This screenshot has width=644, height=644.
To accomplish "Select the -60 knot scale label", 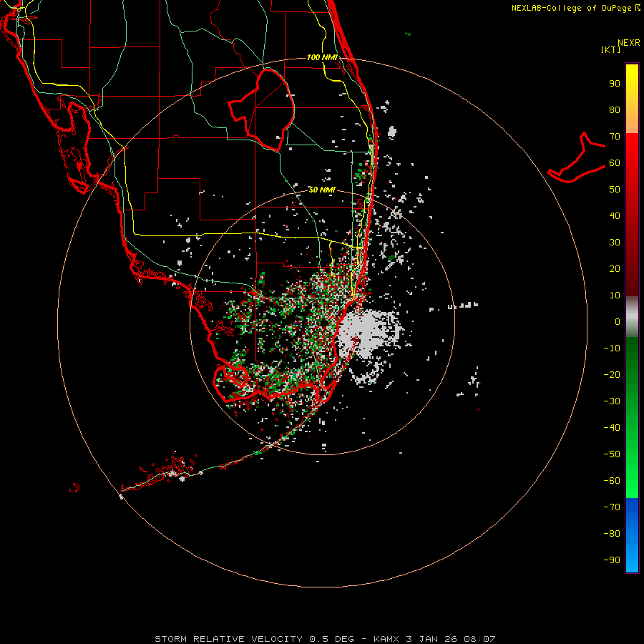I will [612, 481].
